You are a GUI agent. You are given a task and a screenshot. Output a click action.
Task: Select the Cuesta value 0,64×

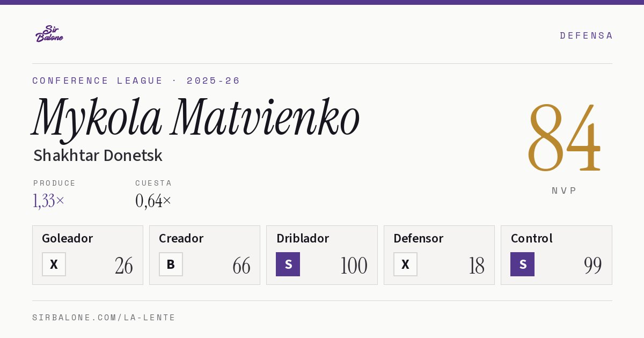pos(153,201)
